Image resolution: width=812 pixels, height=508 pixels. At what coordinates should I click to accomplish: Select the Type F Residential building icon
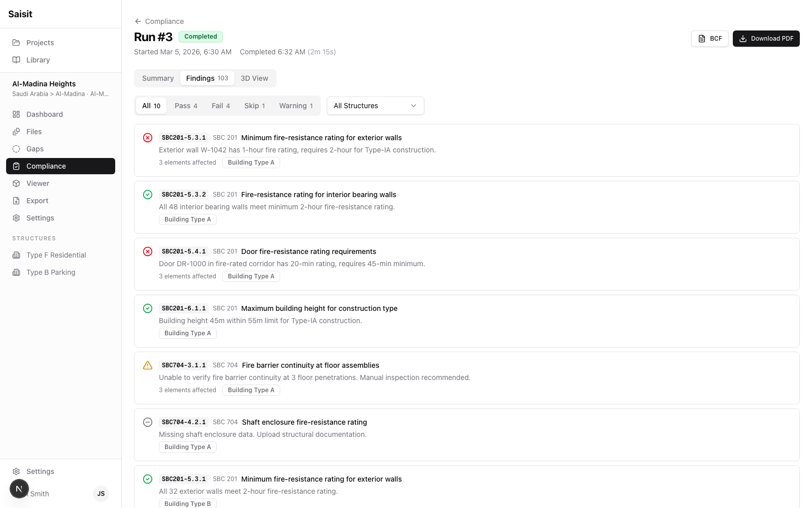[16, 255]
